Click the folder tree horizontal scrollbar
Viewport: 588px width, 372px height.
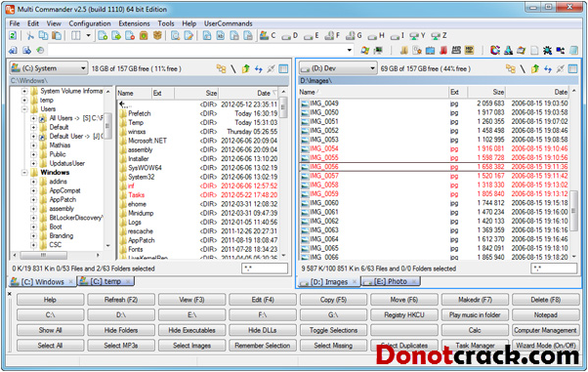tap(44, 255)
